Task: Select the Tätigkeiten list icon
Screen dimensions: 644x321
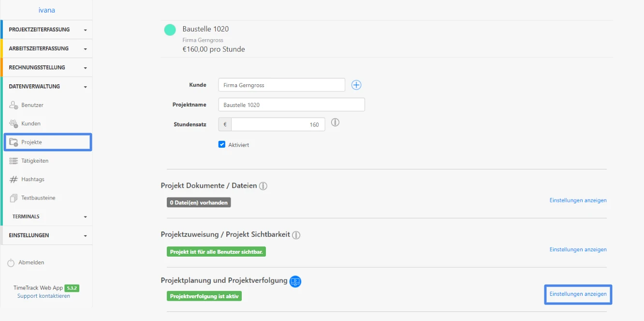Action: click(14, 160)
